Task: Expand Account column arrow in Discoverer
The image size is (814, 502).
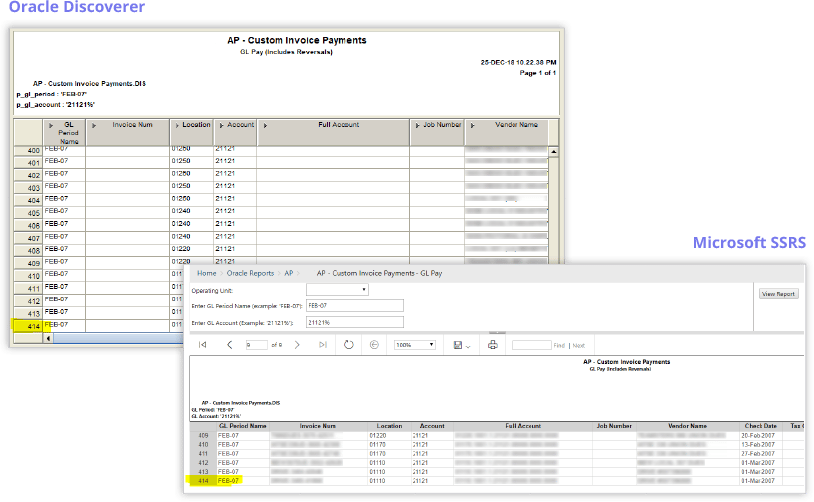Action: coord(221,126)
